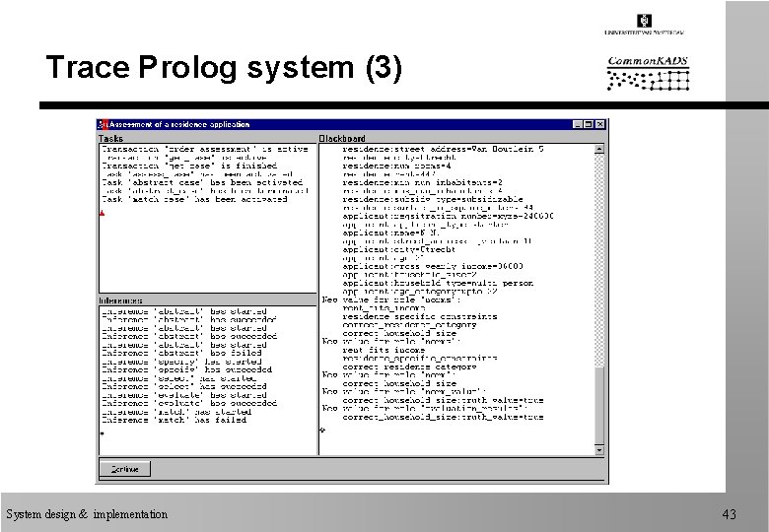Select blackboard line residence:subsidy type=subsidizable
This screenshot has width=769, height=532.
point(433,199)
